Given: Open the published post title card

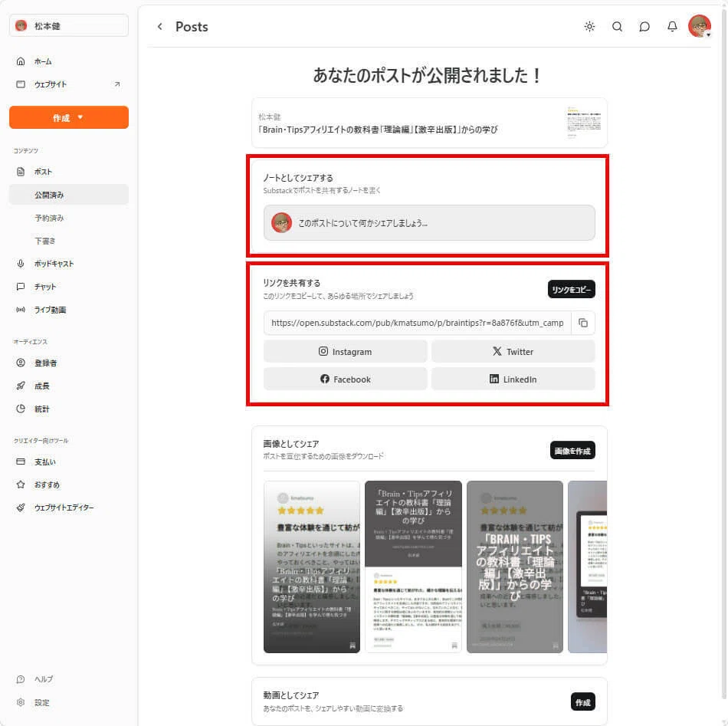Looking at the screenshot, I should (429, 123).
